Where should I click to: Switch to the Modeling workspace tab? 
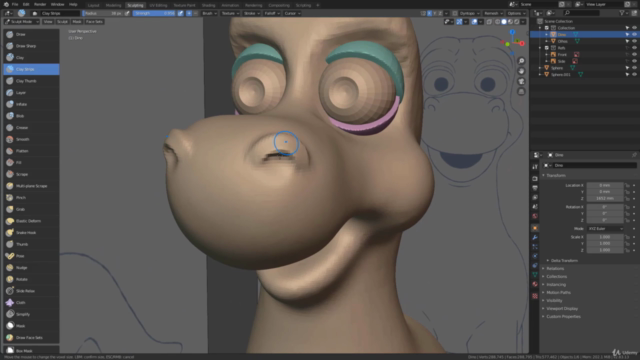113,5
